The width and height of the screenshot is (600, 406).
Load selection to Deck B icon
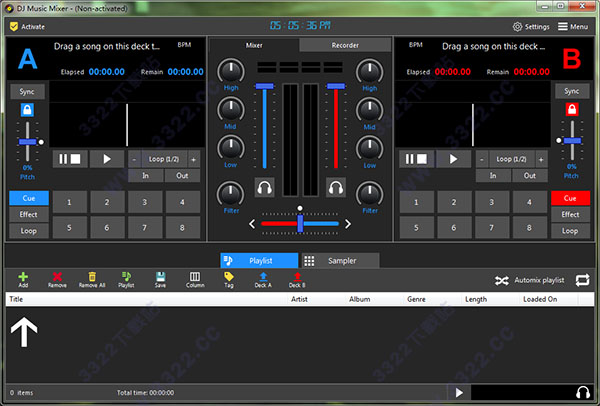click(x=297, y=277)
